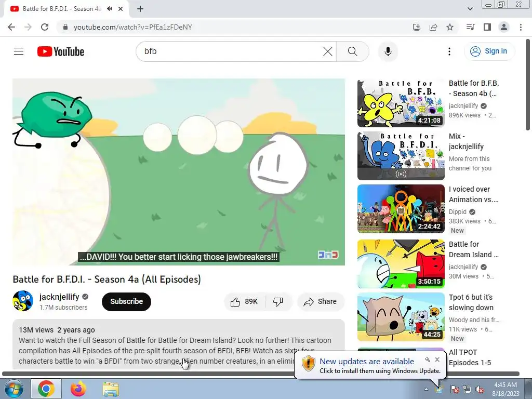Close the Battle for B.F.D.I. tab
The image size is (532, 399).
121,9
